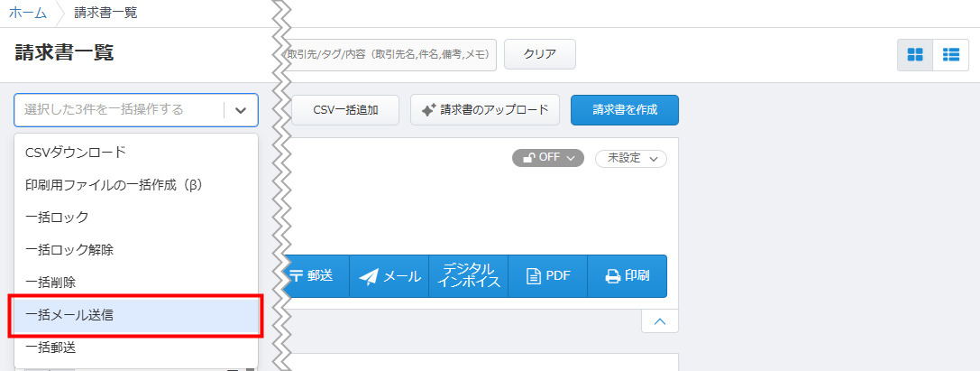Screen dimensions: 980x371
Task: Click the 請求書を作成 button
Action: [624, 110]
